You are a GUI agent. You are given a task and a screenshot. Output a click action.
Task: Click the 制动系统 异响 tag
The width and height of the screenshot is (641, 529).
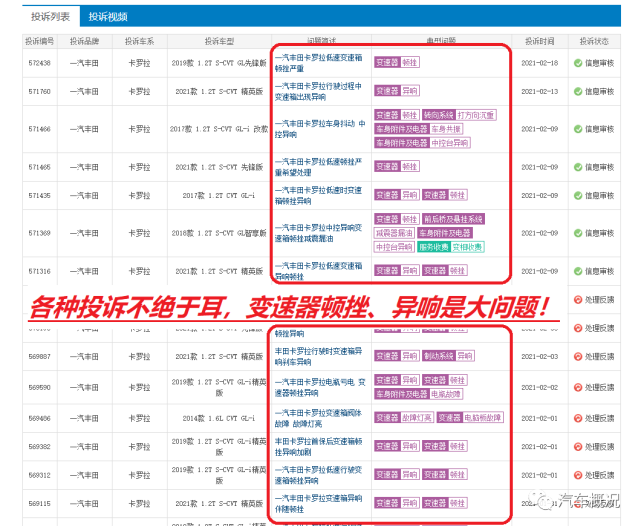pyautogui.click(x=448, y=356)
